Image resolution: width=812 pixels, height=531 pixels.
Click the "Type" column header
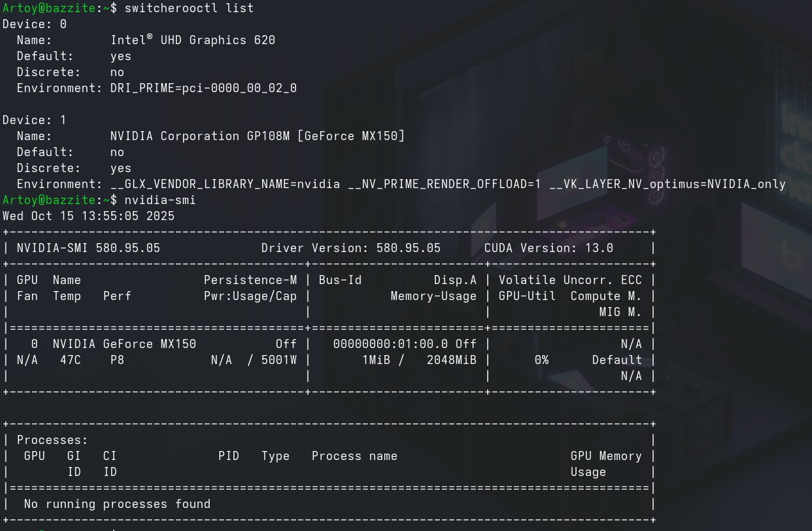(276, 456)
